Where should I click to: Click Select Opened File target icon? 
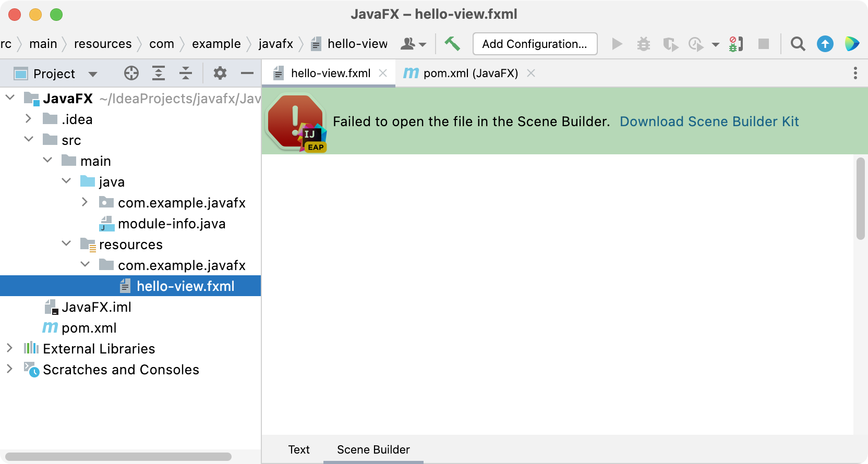(x=131, y=73)
